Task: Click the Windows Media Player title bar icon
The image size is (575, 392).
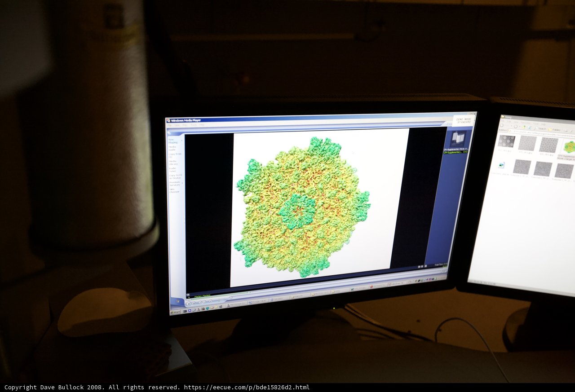Action: (168, 120)
